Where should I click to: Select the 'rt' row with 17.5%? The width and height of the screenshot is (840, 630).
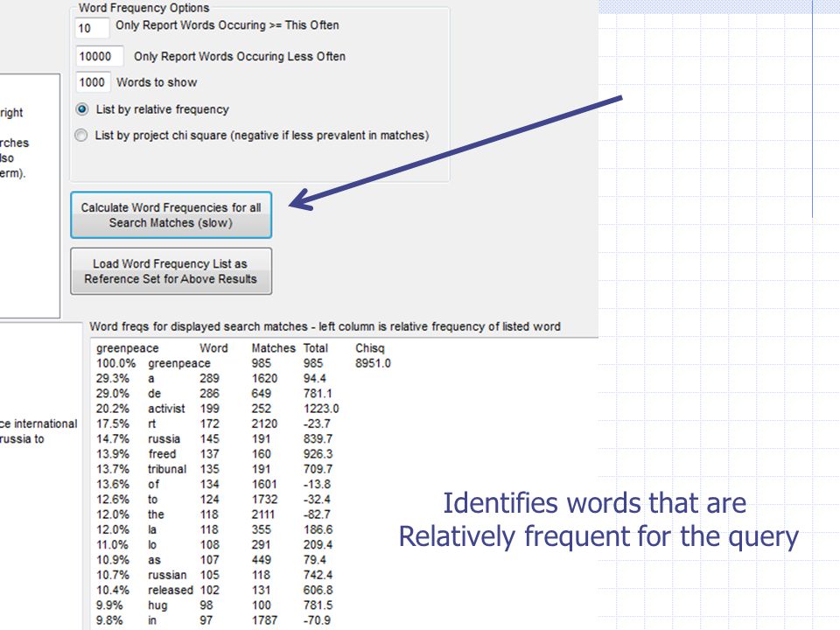214,423
